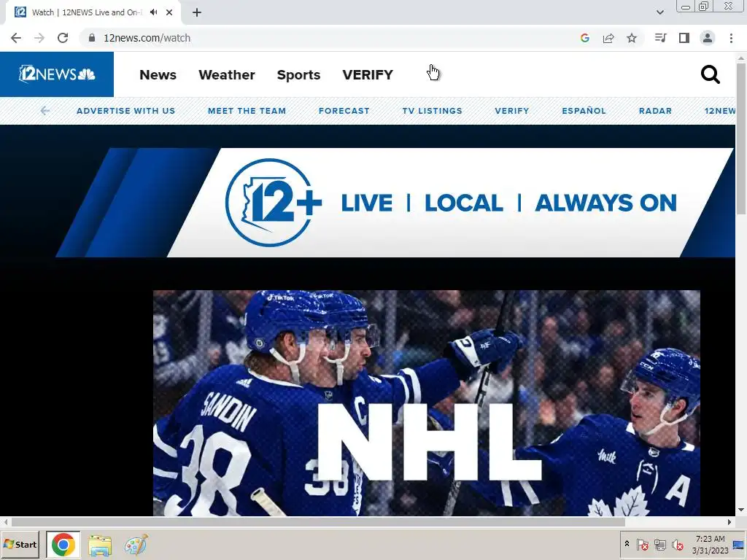Screen dimensions: 747x560
Task: Go to Advertise With Us link
Action: point(125,111)
